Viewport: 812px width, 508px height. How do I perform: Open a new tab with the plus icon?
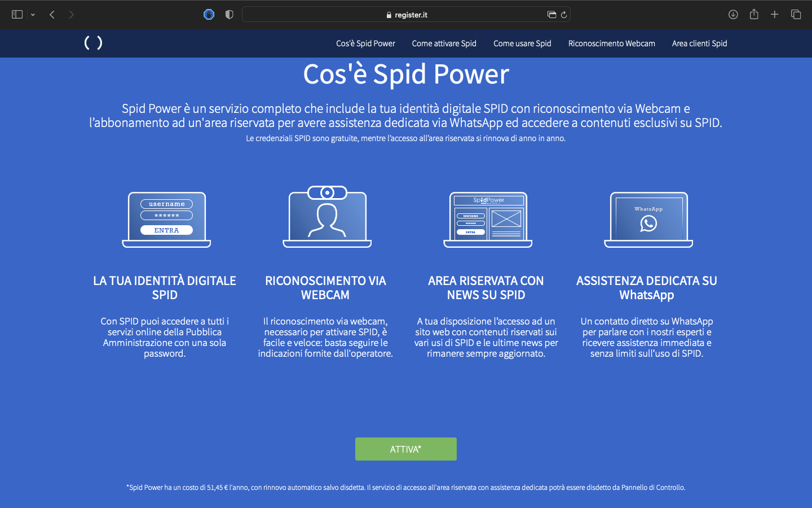(774, 14)
